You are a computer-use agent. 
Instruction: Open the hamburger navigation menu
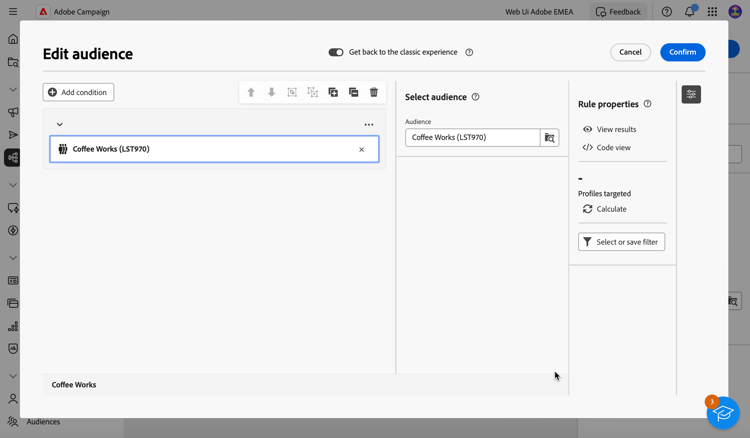[x=13, y=12]
